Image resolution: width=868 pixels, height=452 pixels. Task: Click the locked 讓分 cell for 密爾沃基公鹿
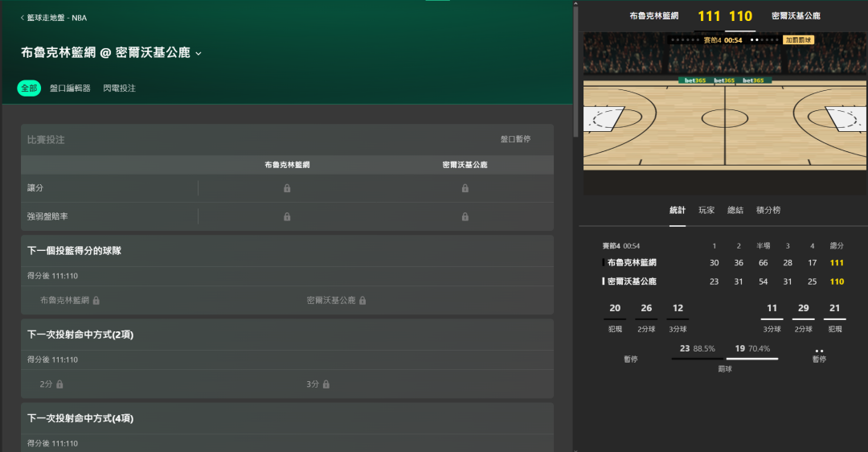click(x=465, y=188)
